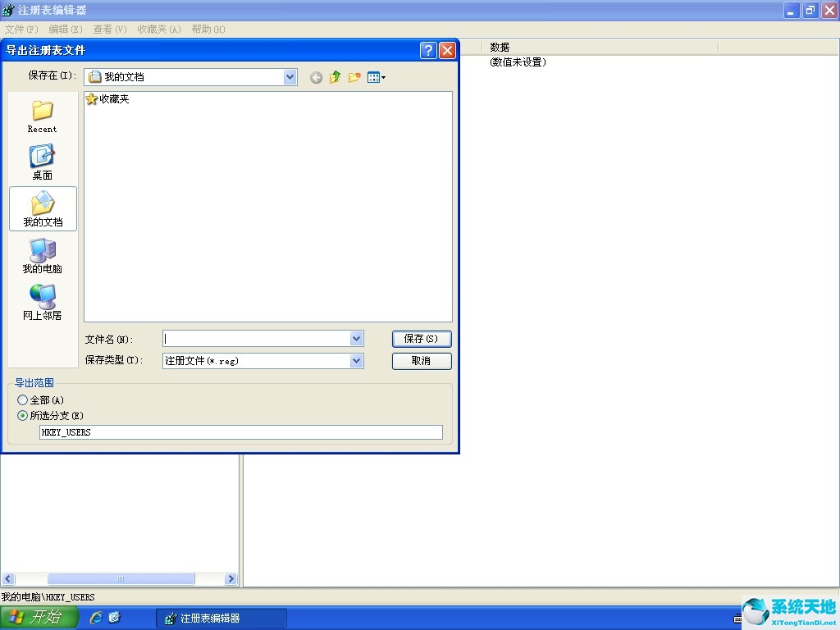This screenshot has height=630, width=840.
Task: Open the view menu icon
Action: pyautogui.click(x=376, y=77)
